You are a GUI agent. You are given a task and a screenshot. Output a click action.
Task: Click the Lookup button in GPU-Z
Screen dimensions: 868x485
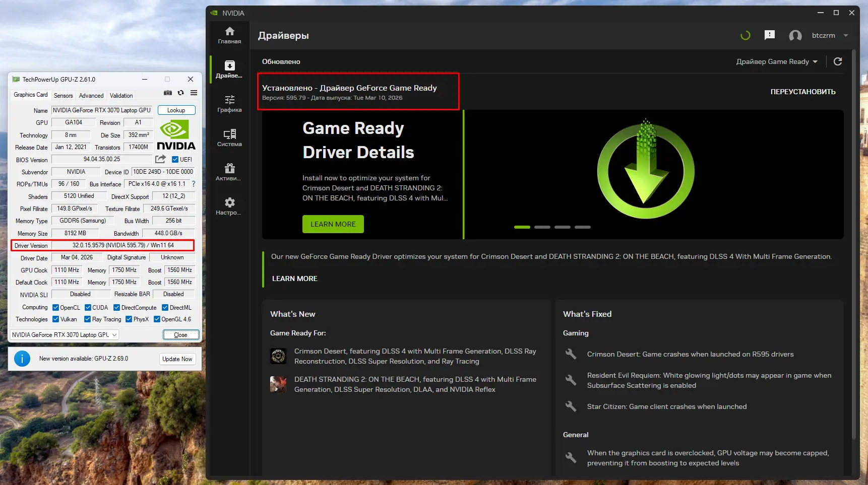point(176,110)
